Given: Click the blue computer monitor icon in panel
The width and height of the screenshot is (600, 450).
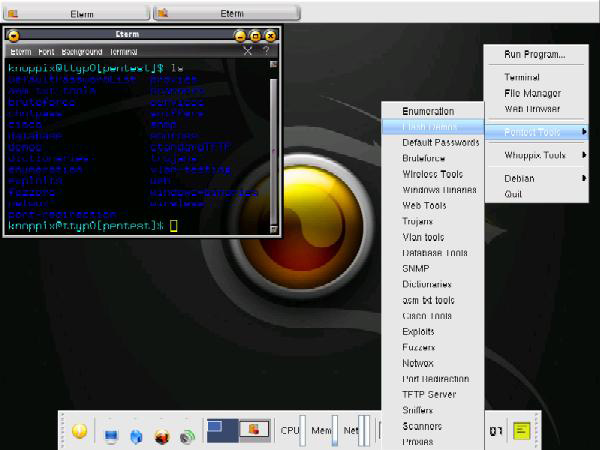Looking at the screenshot, I should tap(111, 435).
